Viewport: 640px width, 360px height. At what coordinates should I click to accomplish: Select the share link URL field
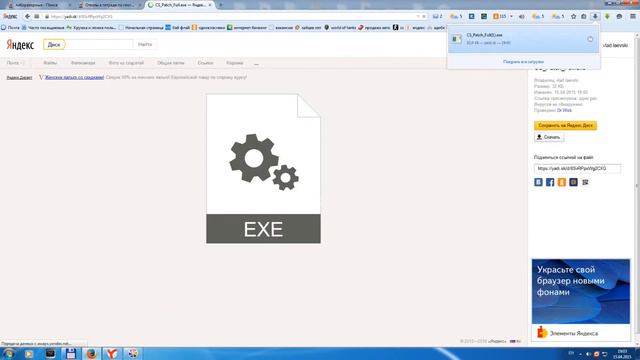(577, 168)
